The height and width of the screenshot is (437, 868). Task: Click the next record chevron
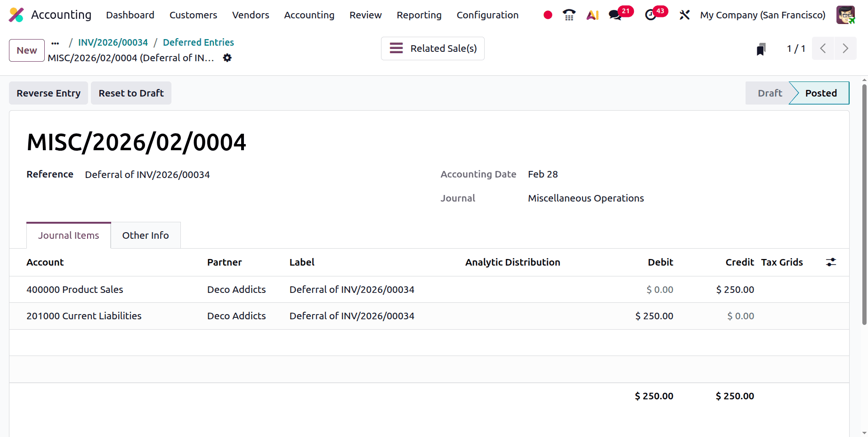pos(845,48)
